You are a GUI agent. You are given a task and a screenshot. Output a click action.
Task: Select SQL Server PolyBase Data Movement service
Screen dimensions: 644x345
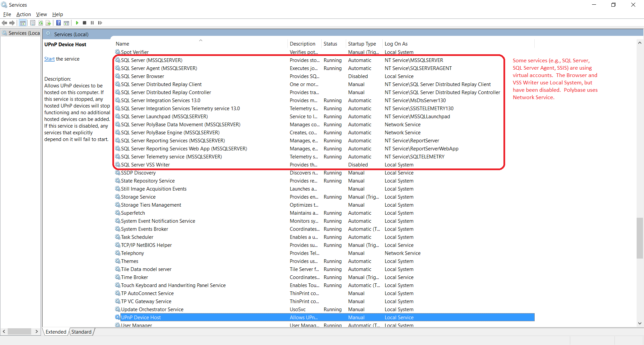(x=324, y=125)
